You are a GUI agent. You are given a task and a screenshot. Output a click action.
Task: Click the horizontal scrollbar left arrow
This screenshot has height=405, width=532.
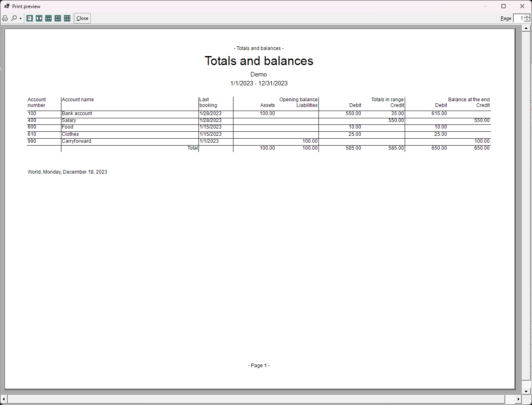4,399
